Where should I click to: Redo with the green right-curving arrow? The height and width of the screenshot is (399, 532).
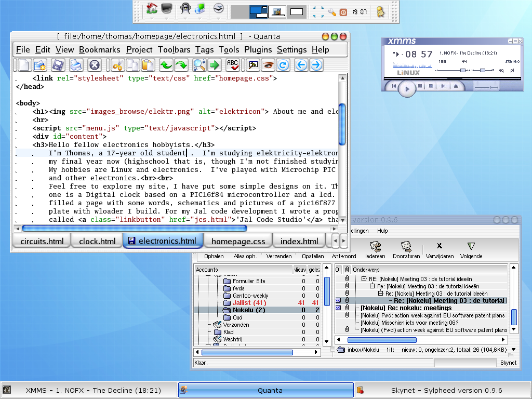point(181,65)
